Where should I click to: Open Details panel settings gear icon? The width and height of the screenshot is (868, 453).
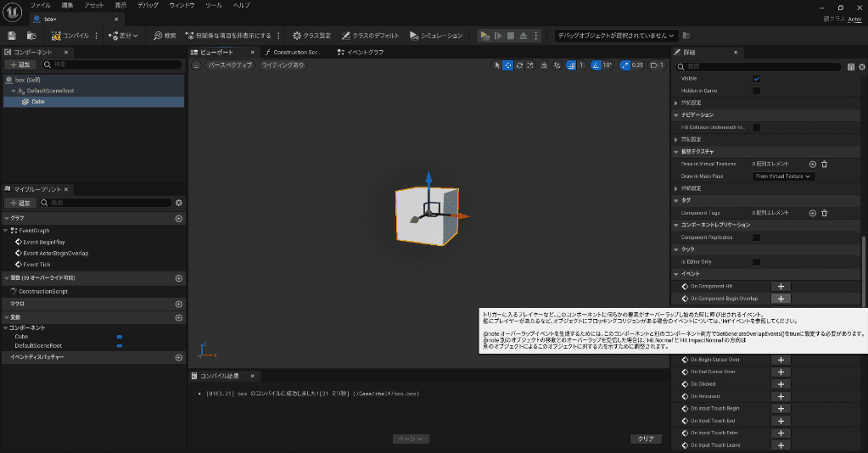[x=862, y=67]
